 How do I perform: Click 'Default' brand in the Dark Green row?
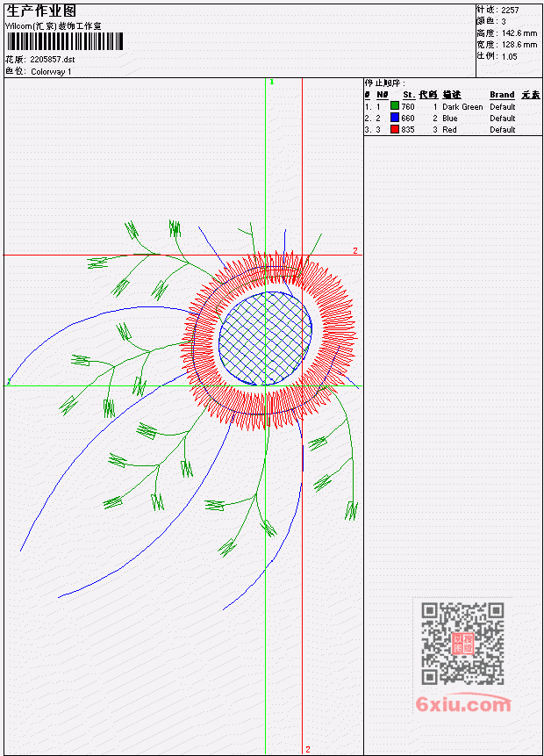503,106
